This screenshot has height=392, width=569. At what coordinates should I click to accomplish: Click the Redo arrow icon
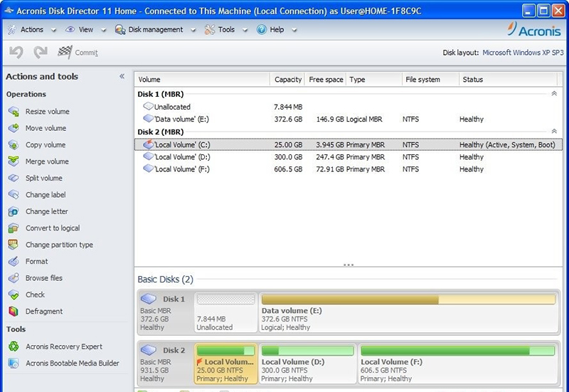[x=41, y=53]
